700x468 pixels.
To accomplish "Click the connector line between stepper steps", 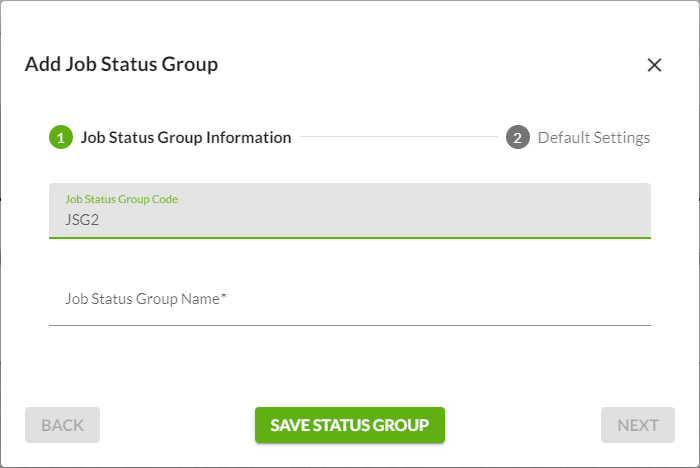I will 398,138.
